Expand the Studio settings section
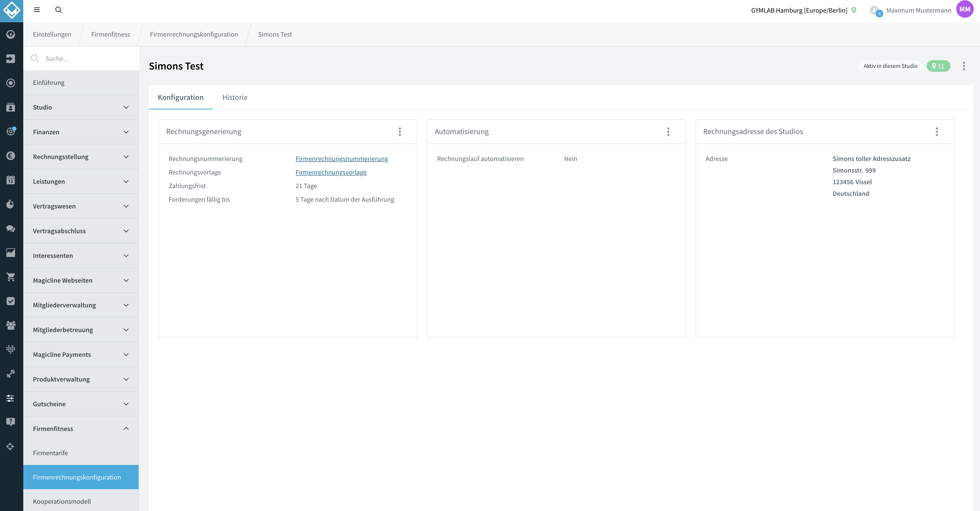The width and height of the screenshot is (980, 511). point(81,107)
